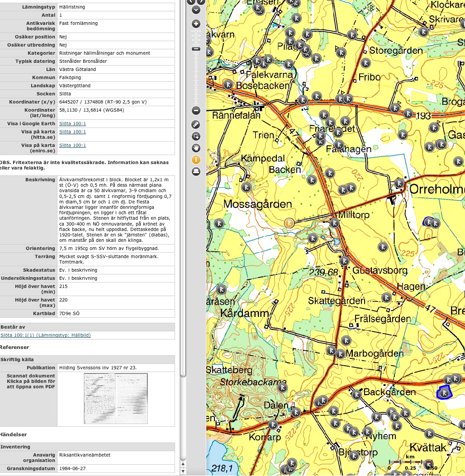Click the site marker near Gustavsborg
Image resolution: width=465 pixels, height=476 pixels.
[x=344, y=261]
